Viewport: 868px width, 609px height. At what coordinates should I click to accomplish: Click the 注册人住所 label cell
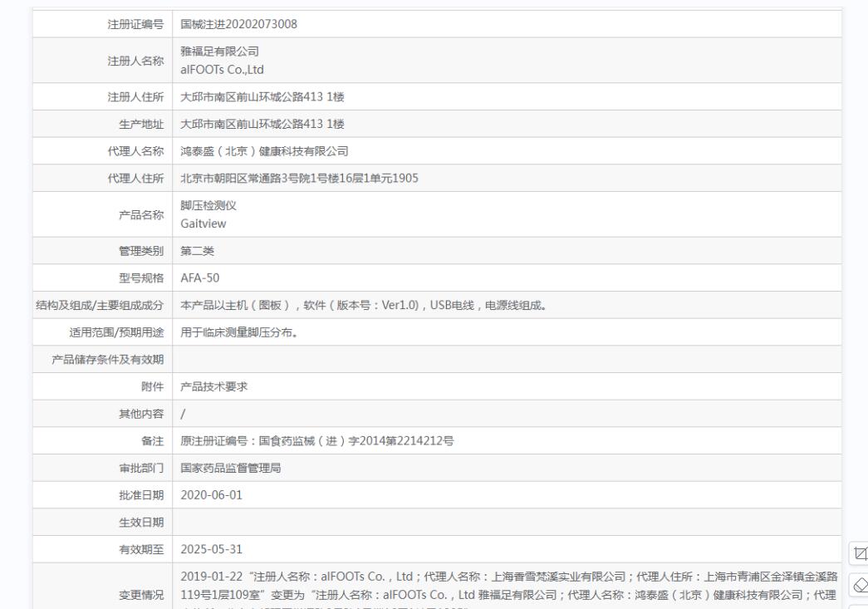coord(102,97)
